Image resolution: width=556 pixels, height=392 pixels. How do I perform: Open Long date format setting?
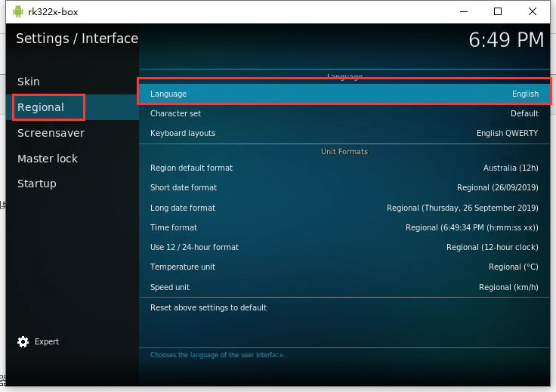click(x=344, y=208)
